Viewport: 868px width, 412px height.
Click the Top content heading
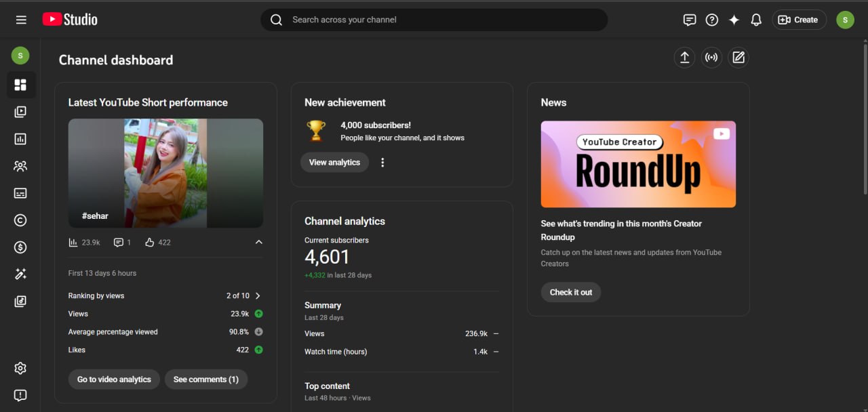click(327, 386)
